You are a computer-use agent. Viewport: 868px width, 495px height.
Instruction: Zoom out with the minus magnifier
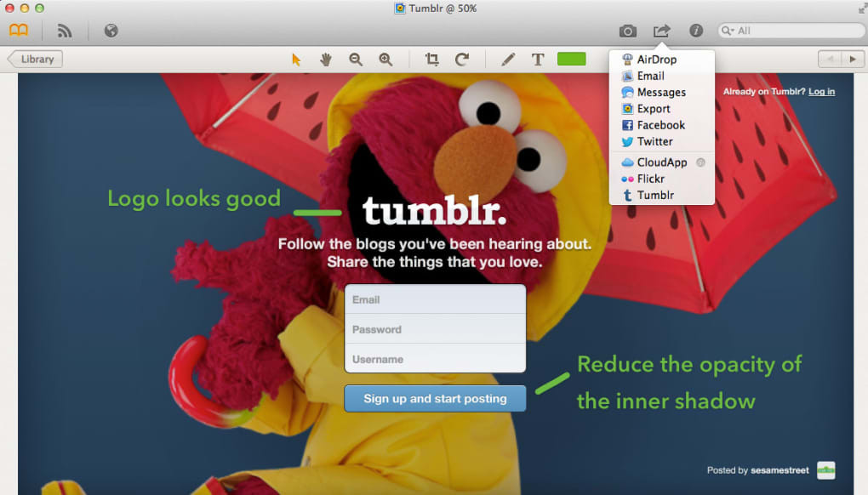tap(356, 60)
